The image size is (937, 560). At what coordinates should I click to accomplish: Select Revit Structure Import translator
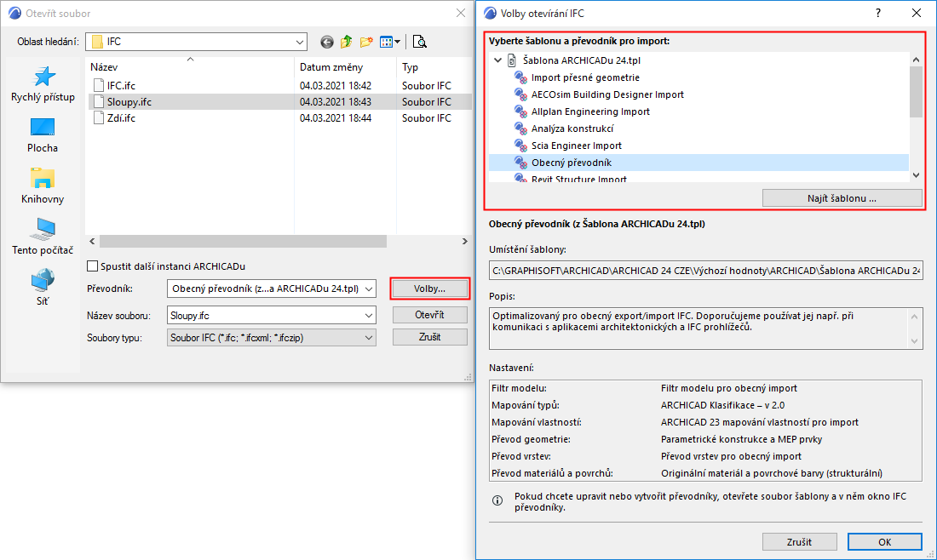[x=579, y=179]
